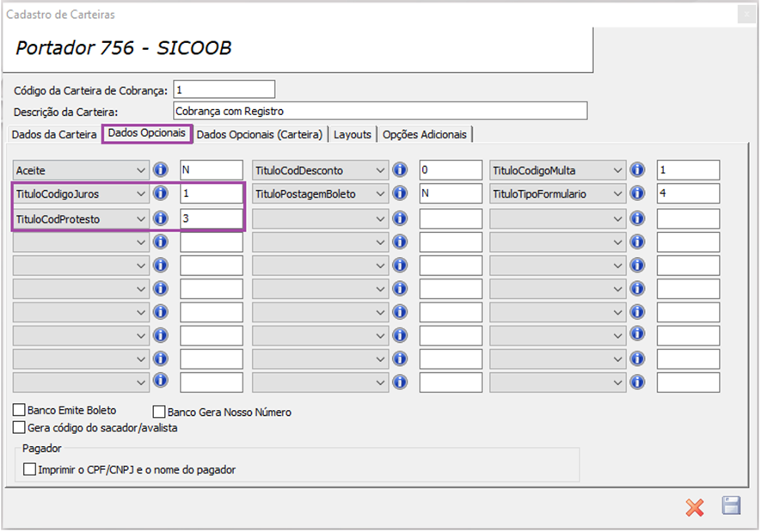
Task: Open the Aceite dropdown
Action: point(80,170)
